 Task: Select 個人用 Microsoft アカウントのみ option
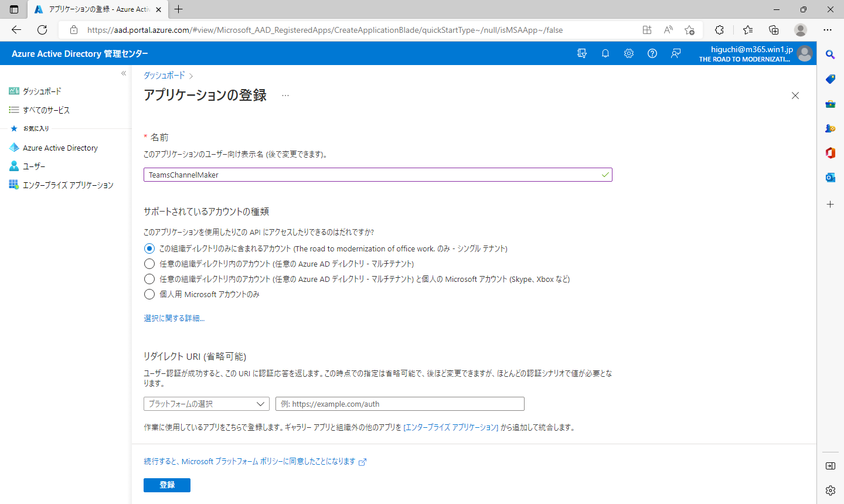point(149,294)
